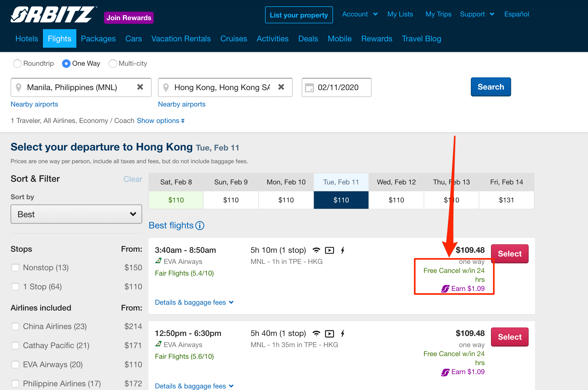Clear the Hong Kong destination with X
588x390 pixels.
281,87
